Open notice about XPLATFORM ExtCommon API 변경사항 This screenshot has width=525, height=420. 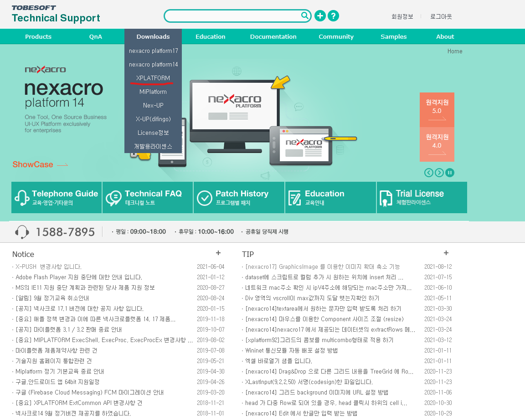(x=79, y=403)
